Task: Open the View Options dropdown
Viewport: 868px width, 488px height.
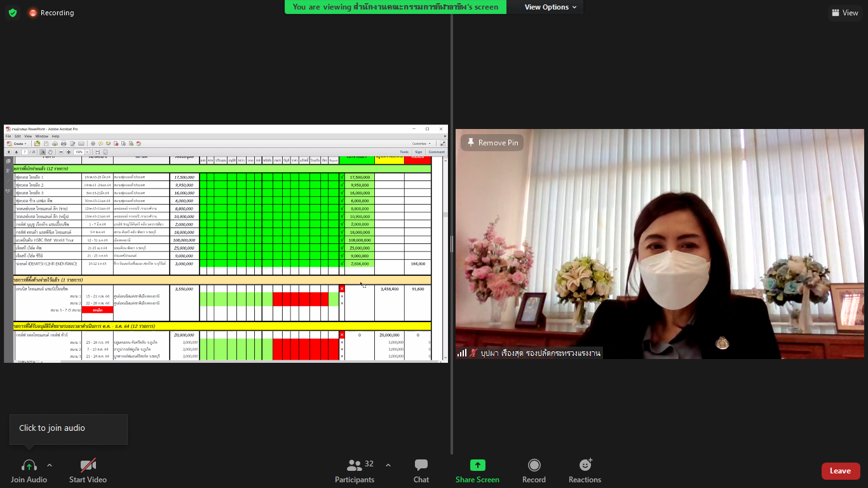Action: (550, 7)
